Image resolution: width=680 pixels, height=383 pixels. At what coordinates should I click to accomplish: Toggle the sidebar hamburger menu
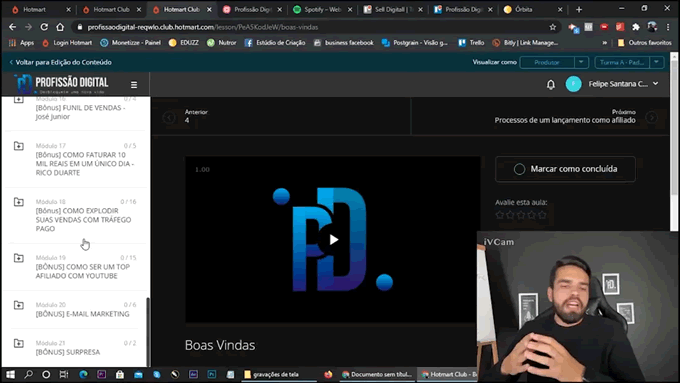pyautogui.click(x=134, y=85)
